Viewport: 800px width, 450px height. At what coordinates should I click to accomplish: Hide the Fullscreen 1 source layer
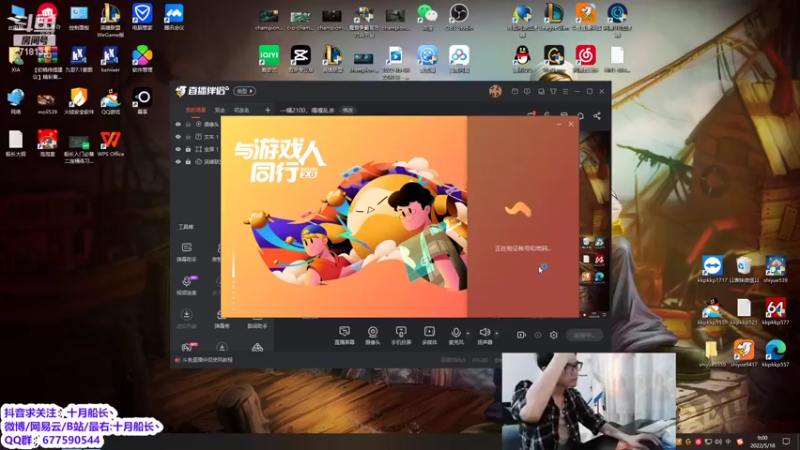pyautogui.click(x=178, y=149)
